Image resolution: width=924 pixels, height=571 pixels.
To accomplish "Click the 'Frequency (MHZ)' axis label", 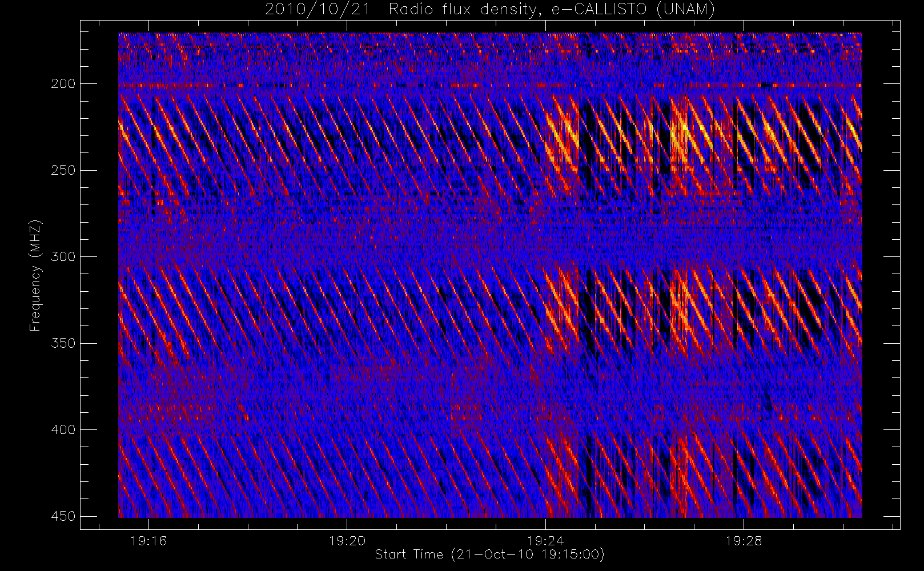I will [x=35, y=275].
